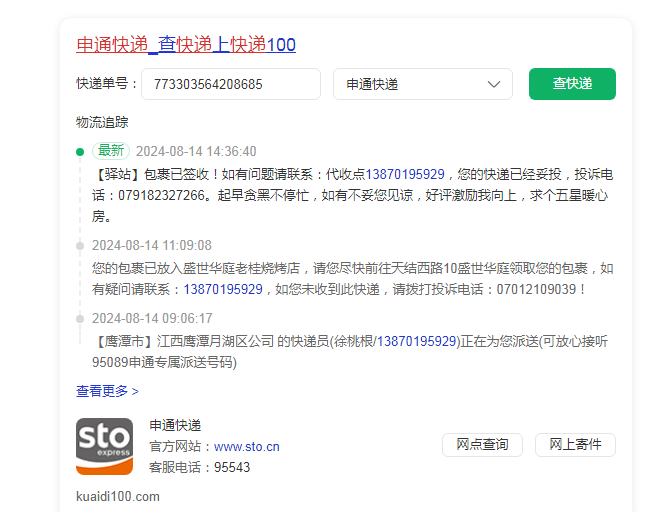The height and width of the screenshot is (512, 661).
Task: Click the green dot marker of the latest tracking entry
Action: click(x=80, y=152)
